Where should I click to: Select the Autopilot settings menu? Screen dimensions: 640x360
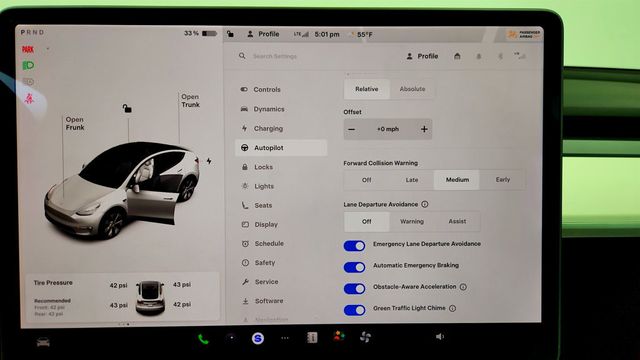point(281,148)
